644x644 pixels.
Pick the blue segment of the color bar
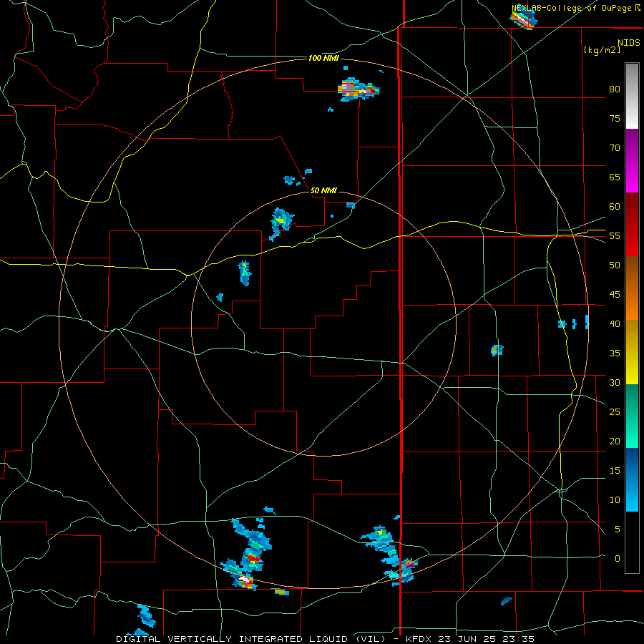point(632,479)
